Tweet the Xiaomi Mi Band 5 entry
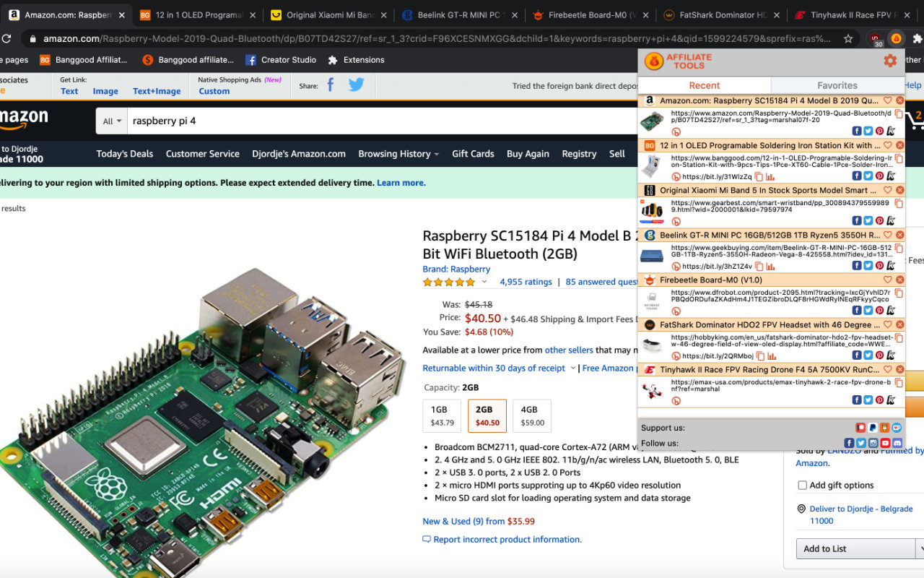Viewport: 924px width, 578px height. click(868, 220)
